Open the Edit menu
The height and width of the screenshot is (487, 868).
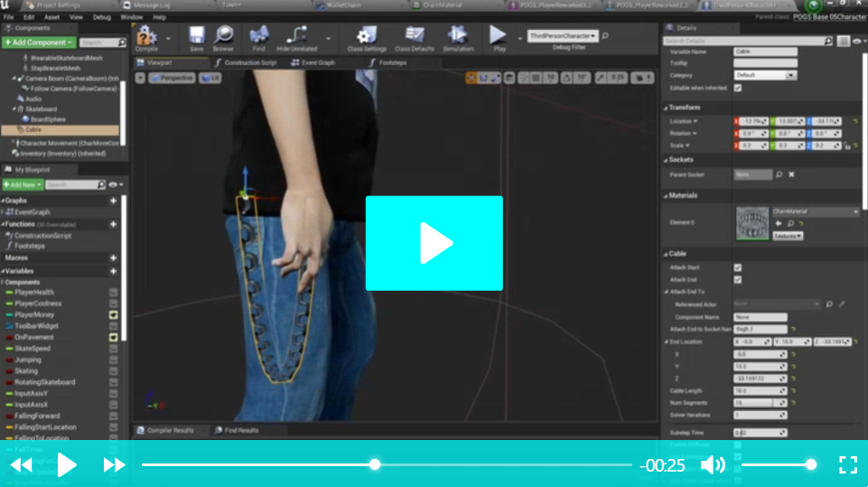29,17
